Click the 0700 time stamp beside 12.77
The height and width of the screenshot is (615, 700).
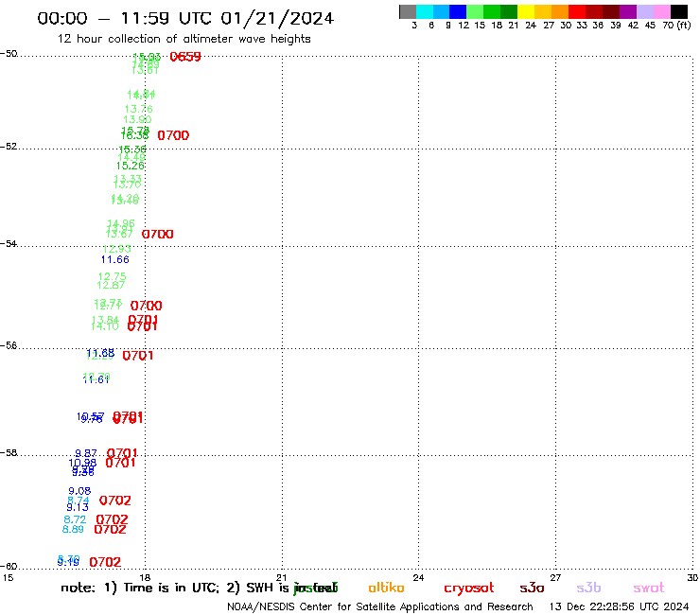coord(146,306)
